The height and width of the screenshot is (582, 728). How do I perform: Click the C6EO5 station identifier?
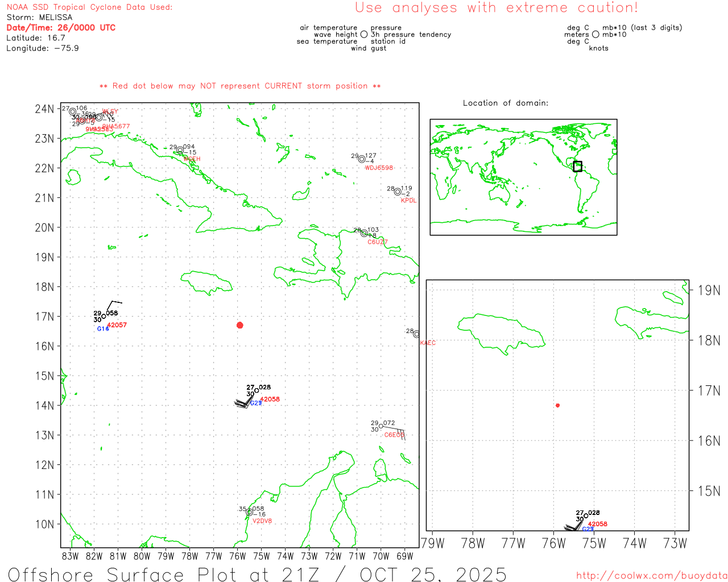pos(394,435)
